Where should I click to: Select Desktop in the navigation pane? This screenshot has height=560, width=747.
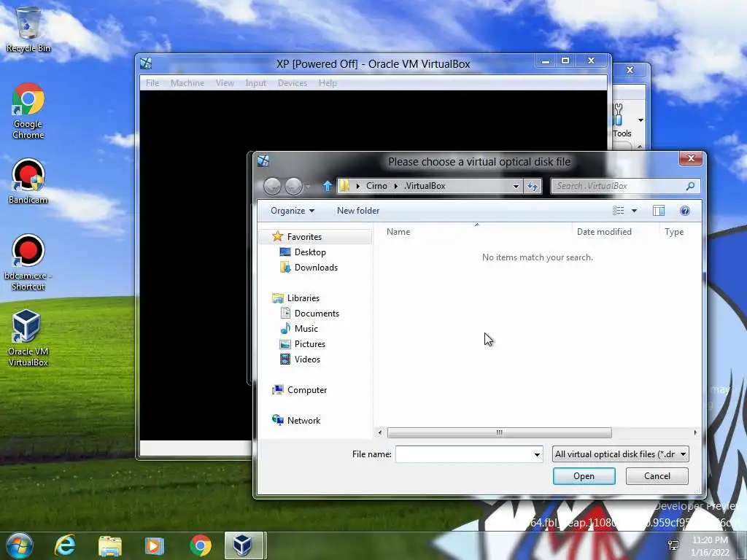309,252
